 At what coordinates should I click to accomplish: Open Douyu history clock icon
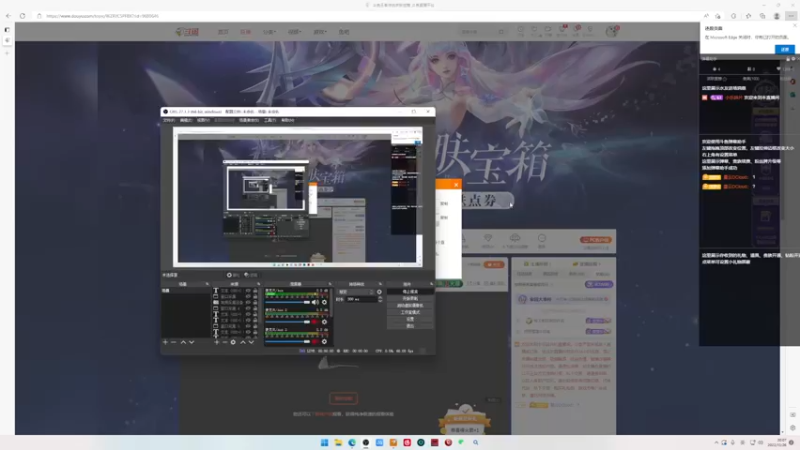click(520, 30)
